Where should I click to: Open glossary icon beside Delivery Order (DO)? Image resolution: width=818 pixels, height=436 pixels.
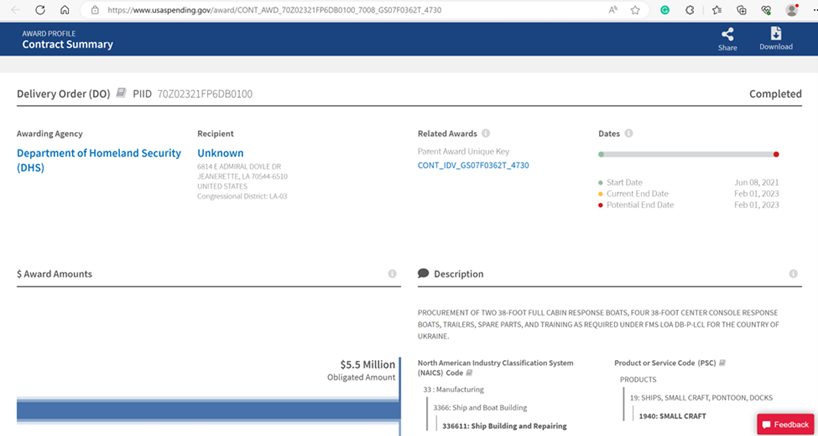(x=121, y=93)
